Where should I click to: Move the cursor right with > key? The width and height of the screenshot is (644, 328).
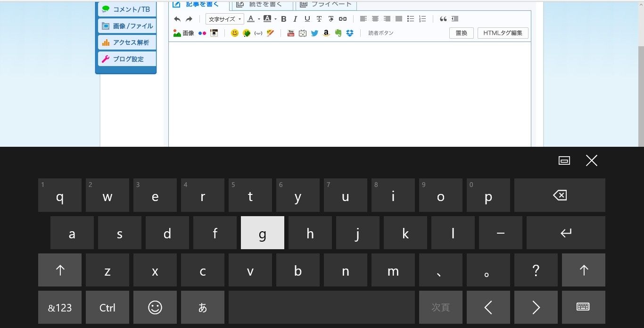536,307
